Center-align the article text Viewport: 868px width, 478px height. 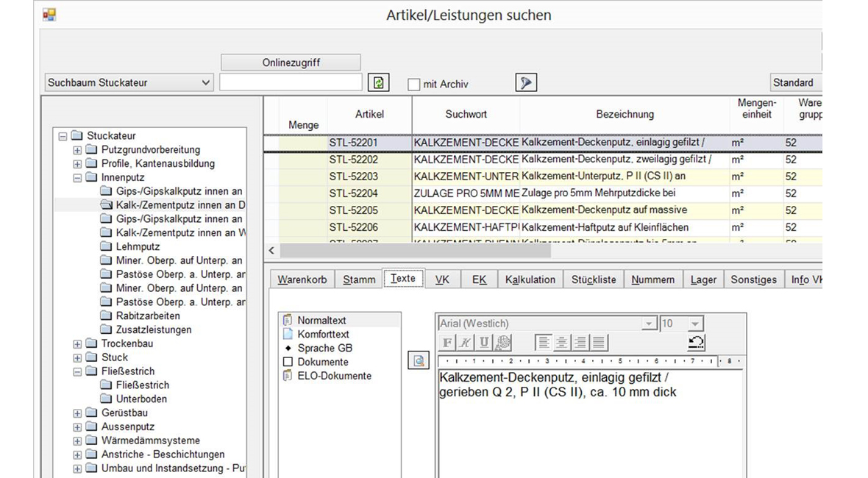click(562, 343)
